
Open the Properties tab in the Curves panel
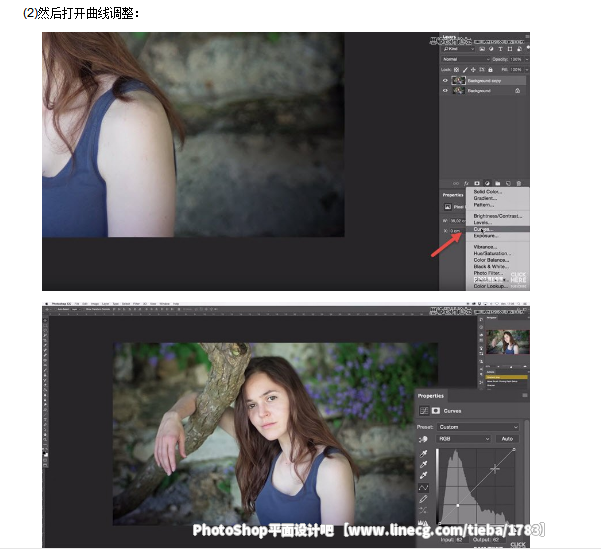click(430, 396)
